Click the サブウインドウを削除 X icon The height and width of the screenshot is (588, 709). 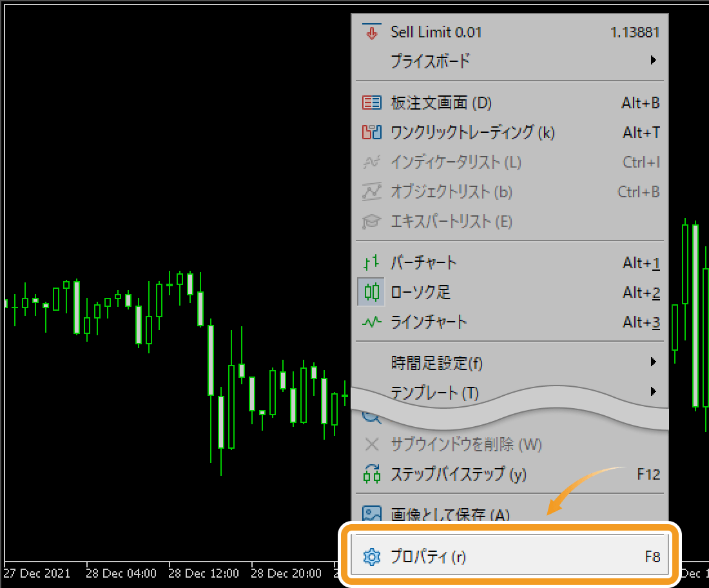tap(372, 445)
